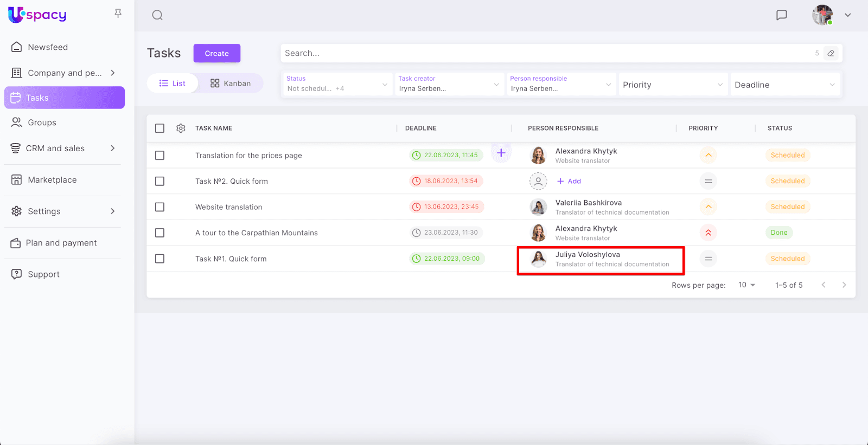Open the Priority filter dropdown

pyautogui.click(x=672, y=85)
